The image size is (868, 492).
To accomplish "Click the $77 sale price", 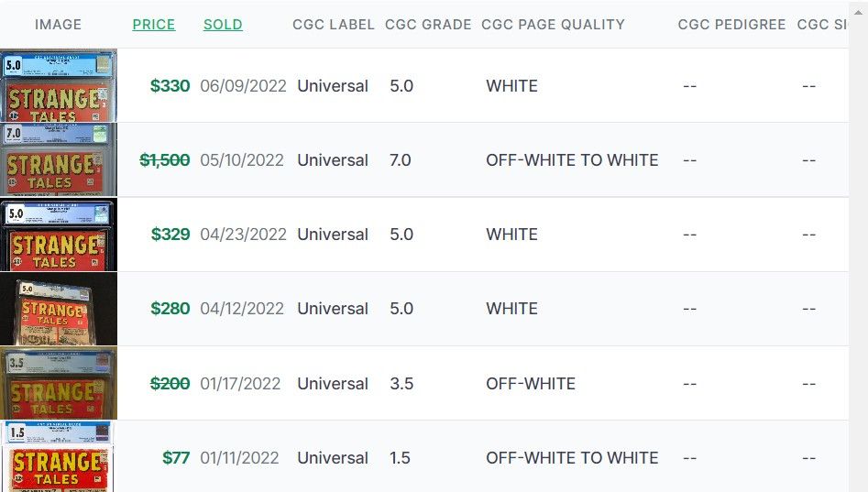I will (176, 458).
